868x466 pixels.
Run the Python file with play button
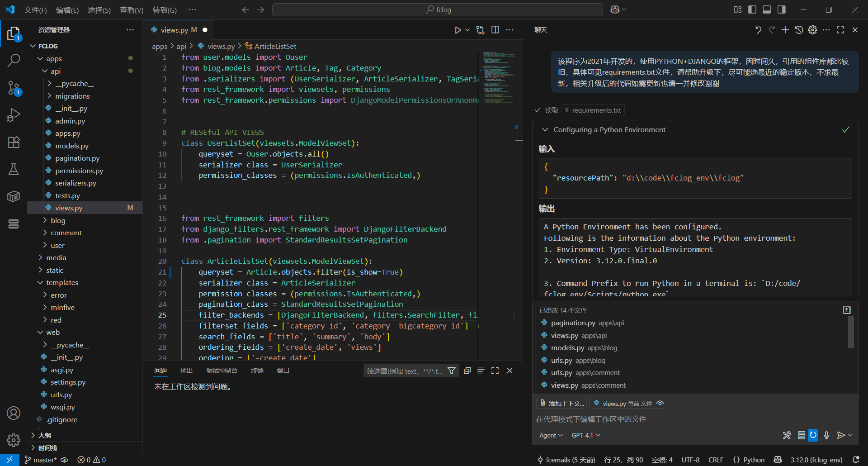[458, 30]
